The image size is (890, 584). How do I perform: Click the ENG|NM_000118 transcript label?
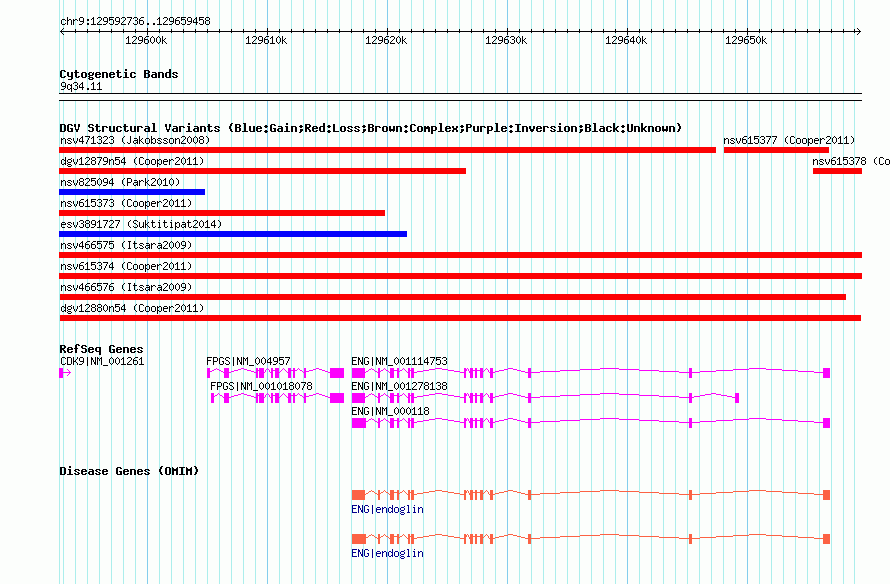(391, 411)
